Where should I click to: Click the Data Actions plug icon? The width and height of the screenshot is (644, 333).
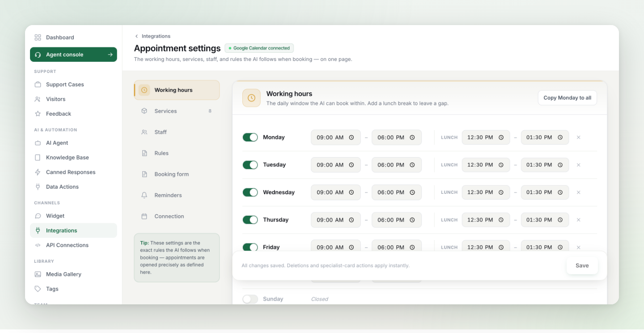[38, 187]
